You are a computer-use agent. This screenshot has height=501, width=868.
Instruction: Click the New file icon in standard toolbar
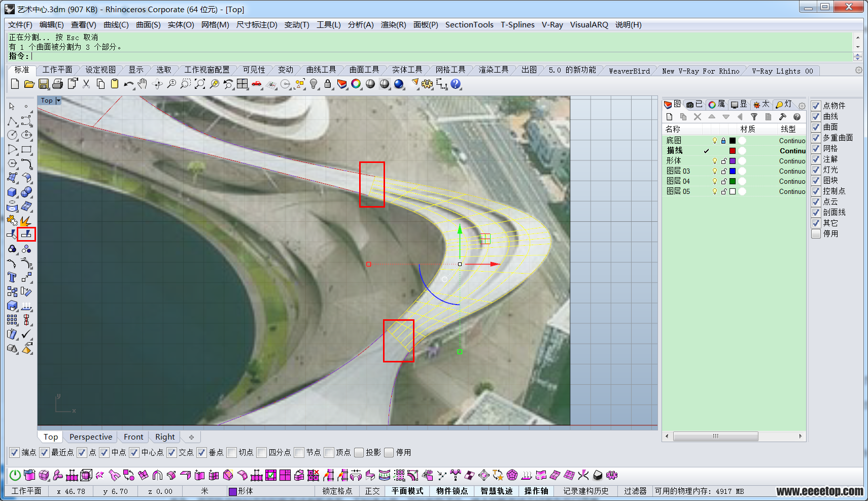pos(15,84)
